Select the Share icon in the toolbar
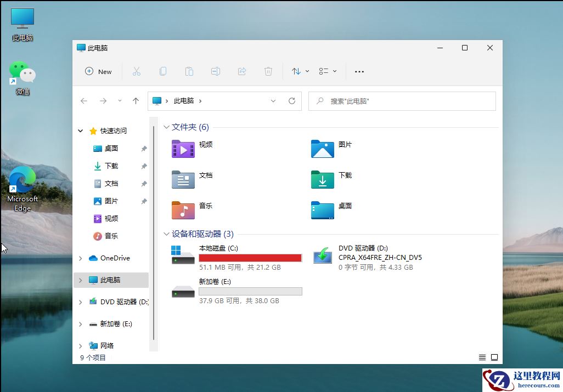The height and width of the screenshot is (392, 563). pyautogui.click(x=242, y=71)
